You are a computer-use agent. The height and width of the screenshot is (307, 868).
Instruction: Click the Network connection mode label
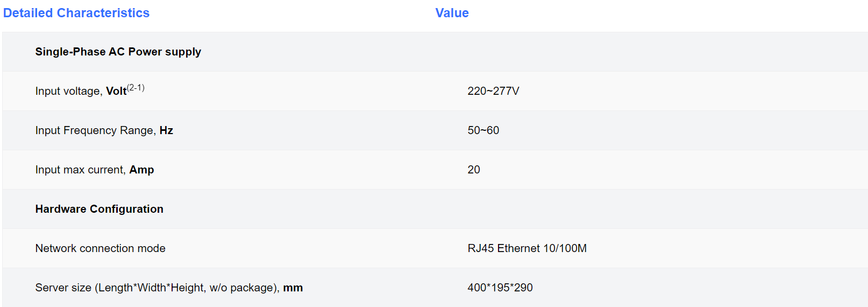(101, 248)
